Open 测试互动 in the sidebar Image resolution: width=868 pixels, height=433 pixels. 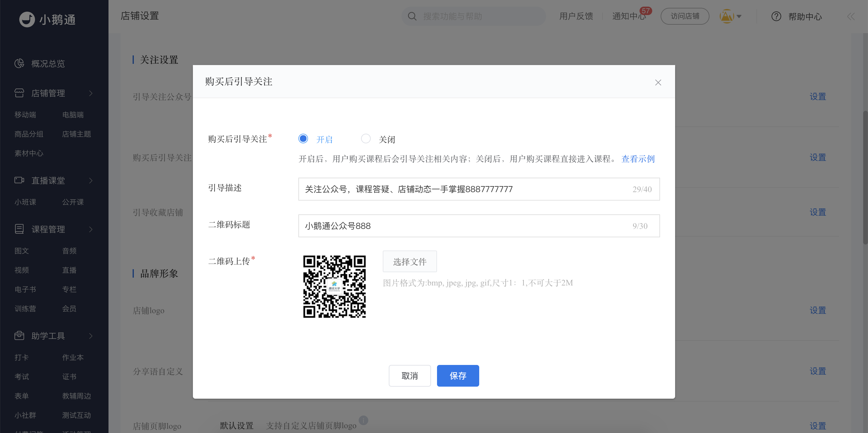77,415
